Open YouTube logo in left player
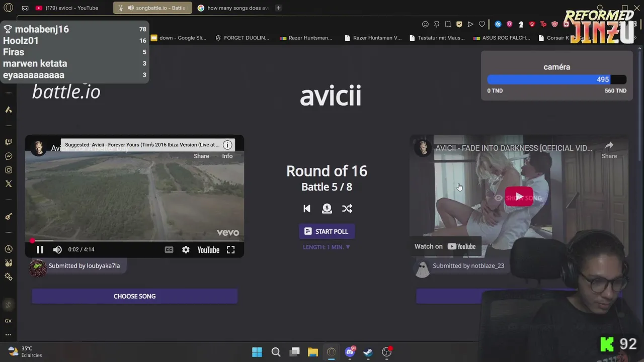Screen dimensions: 644x362 point(208,250)
